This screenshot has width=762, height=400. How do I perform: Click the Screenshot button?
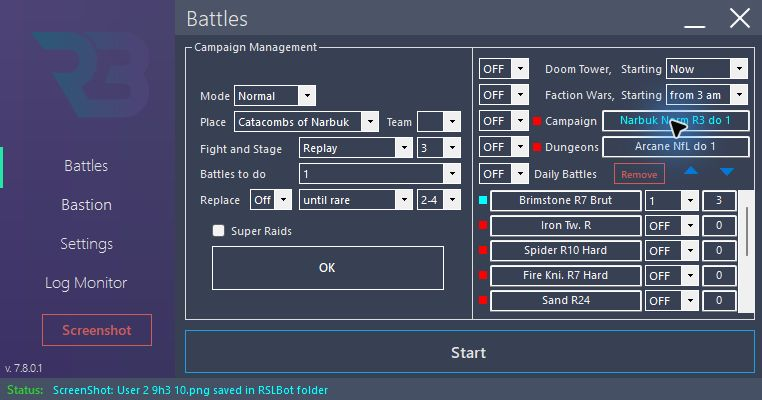(x=97, y=330)
